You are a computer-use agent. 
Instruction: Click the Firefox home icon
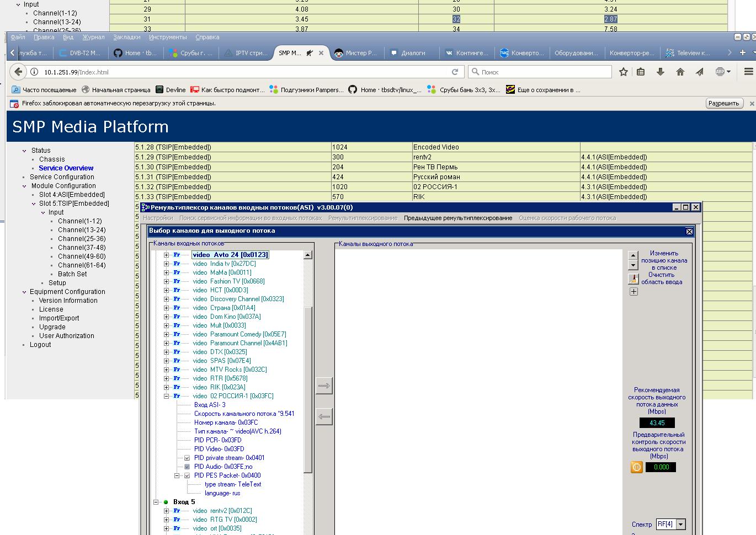pos(680,72)
